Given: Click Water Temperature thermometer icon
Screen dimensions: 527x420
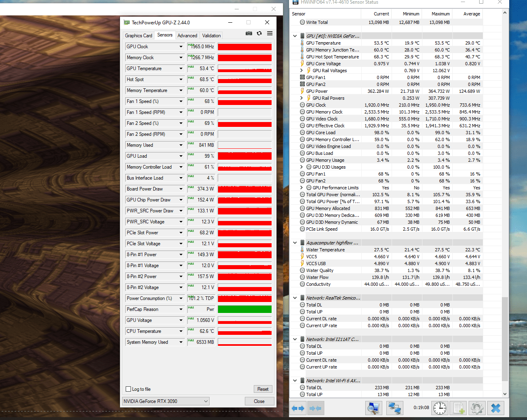Looking at the screenshot, I should click(302, 250).
